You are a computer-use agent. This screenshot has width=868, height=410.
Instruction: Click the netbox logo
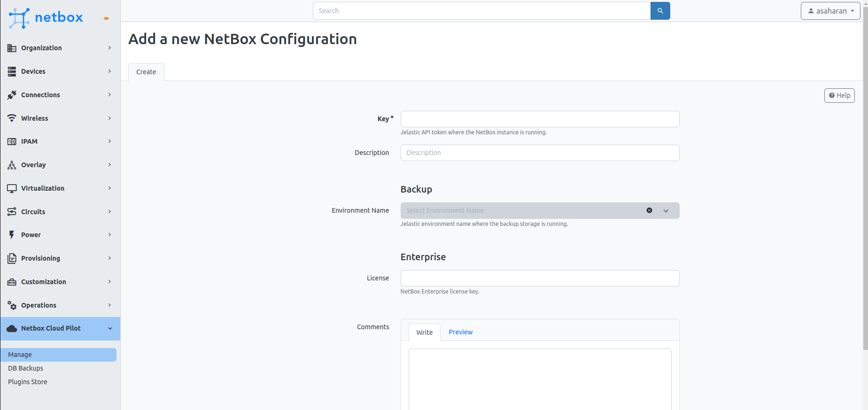tap(46, 18)
